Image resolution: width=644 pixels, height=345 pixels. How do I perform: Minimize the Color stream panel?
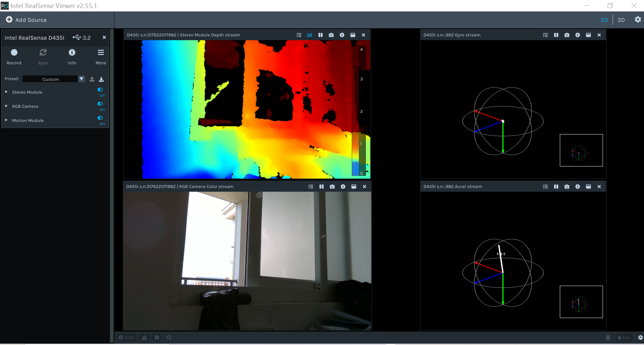click(354, 187)
